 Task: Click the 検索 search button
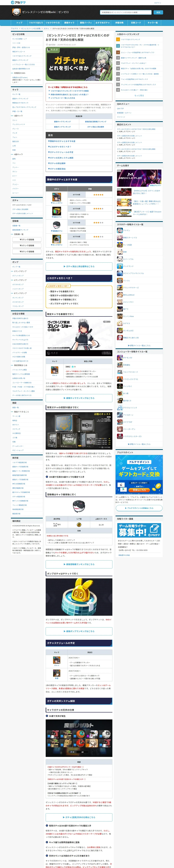click(158, 12)
